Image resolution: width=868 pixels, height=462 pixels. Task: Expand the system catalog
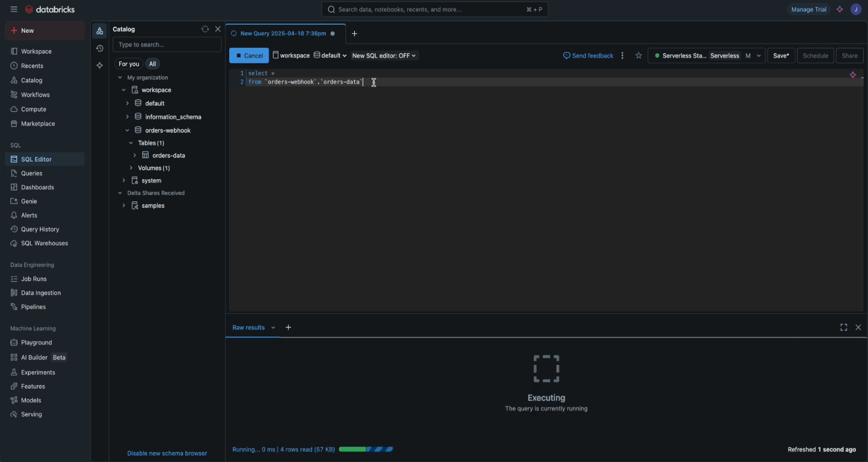pos(124,181)
